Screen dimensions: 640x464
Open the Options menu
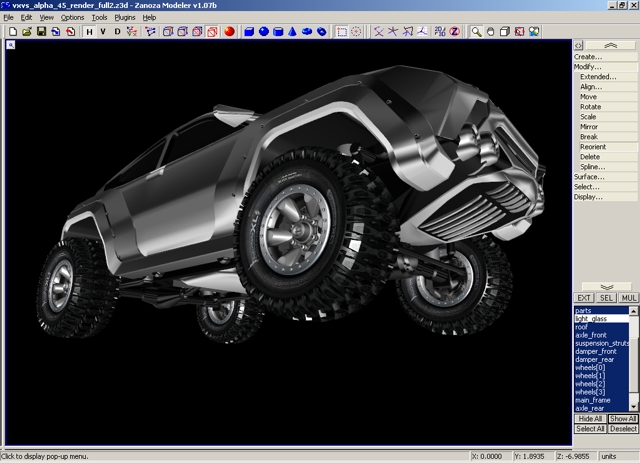tap(73, 17)
